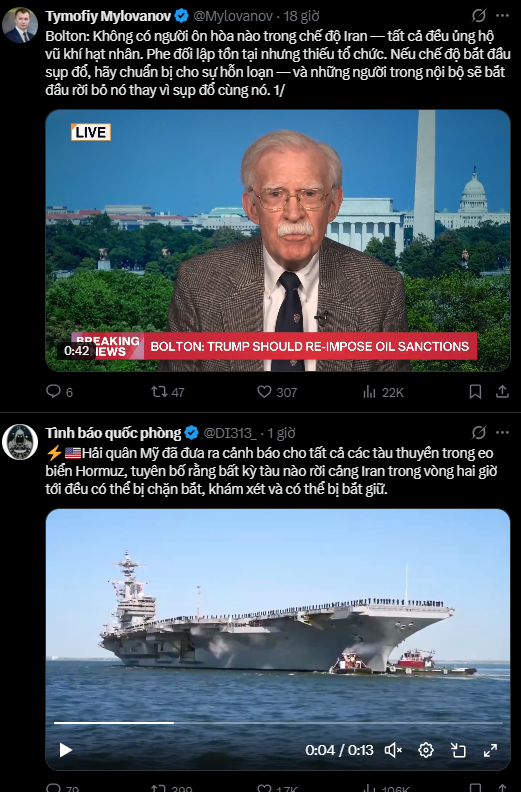Open Grok icon on the Hormuz post
The image size is (521, 792).
[479, 433]
